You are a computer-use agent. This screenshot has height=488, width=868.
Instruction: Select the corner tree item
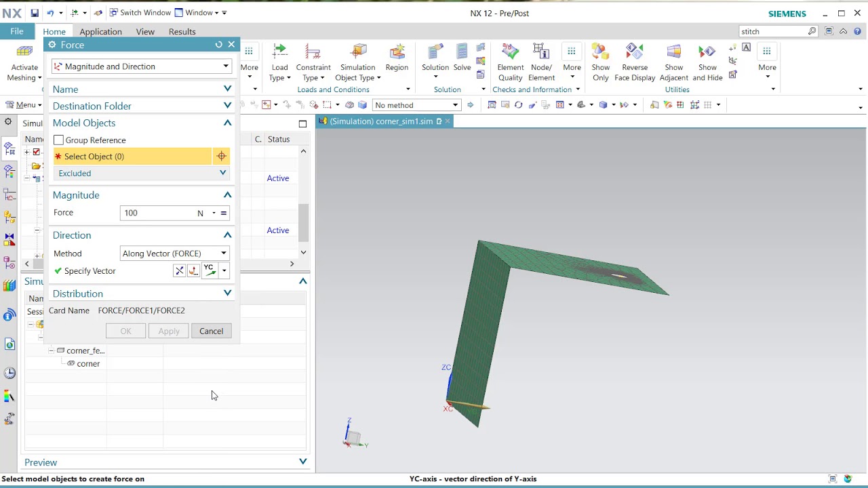[x=88, y=364]
